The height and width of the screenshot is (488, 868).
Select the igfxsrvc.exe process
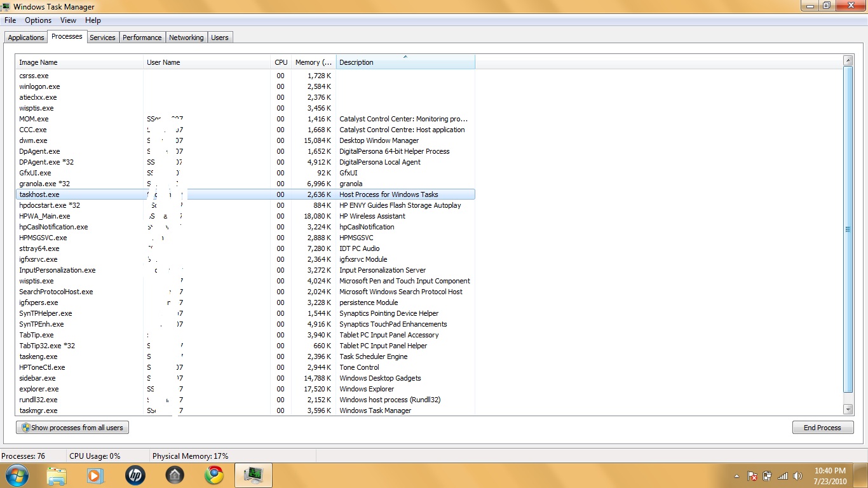[x=245, y=259]
